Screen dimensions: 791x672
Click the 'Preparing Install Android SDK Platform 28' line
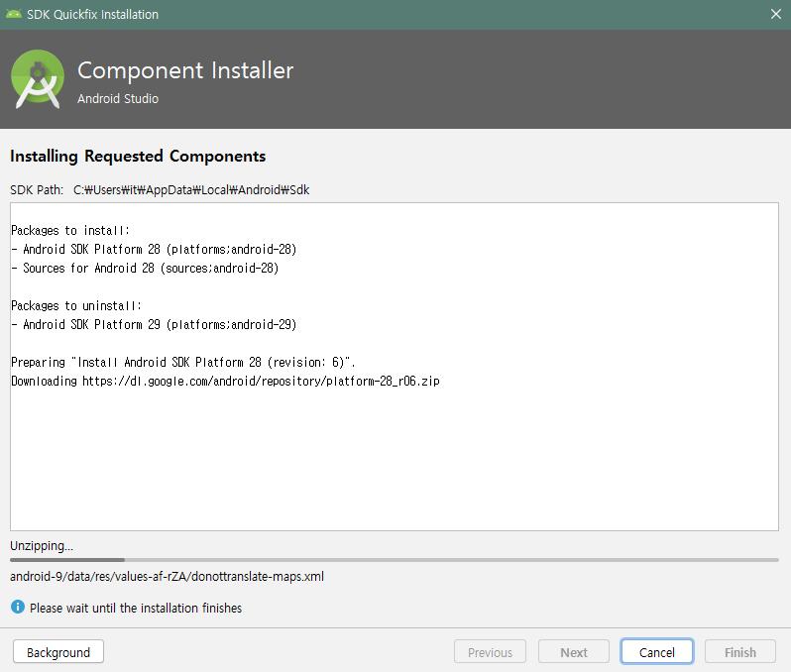click(183, 362)
